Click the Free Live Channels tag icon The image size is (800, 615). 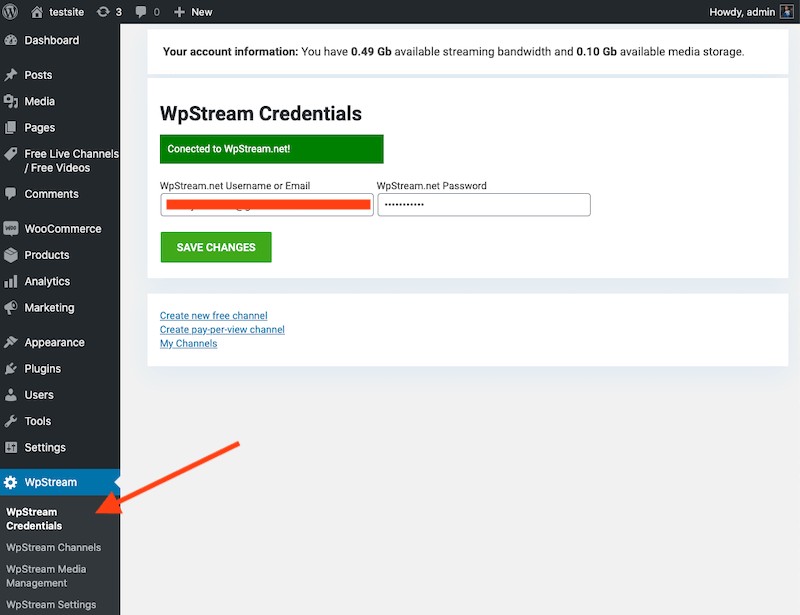pos(11,154)
